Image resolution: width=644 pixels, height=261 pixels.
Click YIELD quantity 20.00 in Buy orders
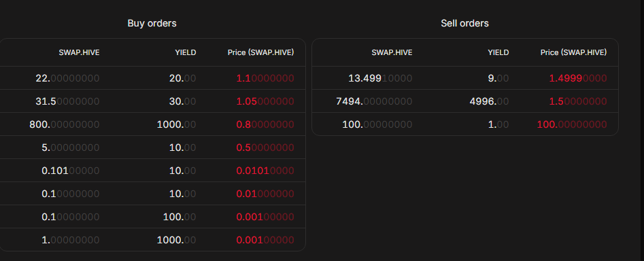183,78
